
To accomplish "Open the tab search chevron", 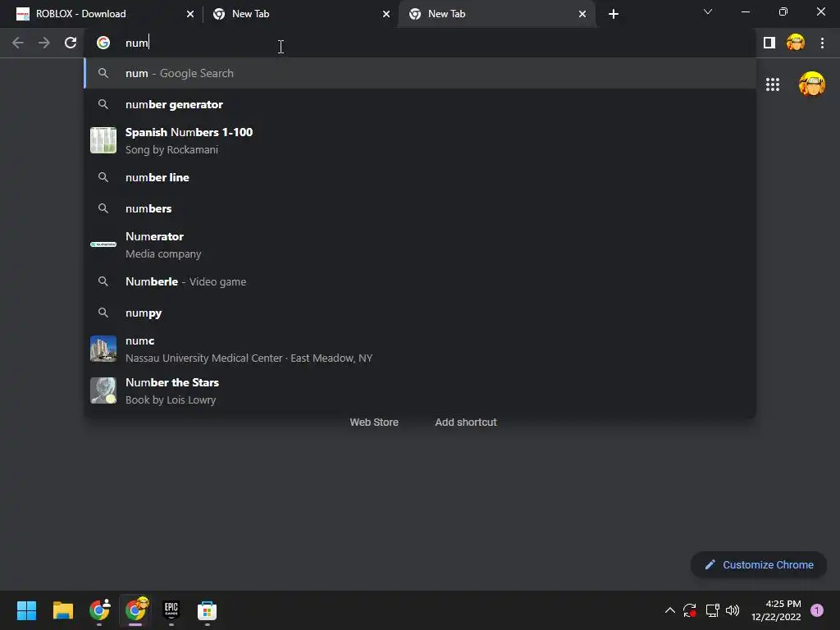I will click(x=708, y=11).
